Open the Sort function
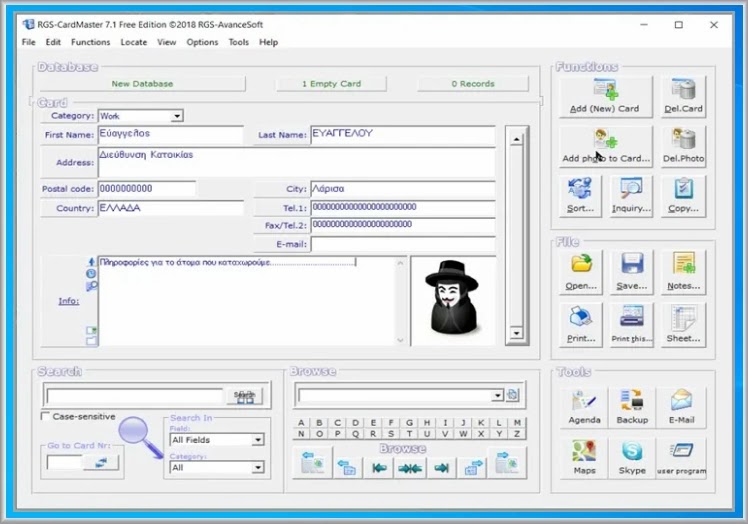This screenshot has height=524, width=748. 580,196
